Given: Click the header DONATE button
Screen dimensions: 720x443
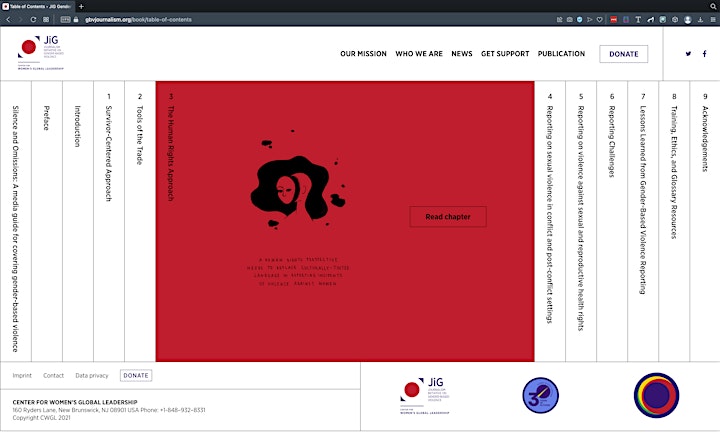Looking at the screenshot, I should click(624, 54).
